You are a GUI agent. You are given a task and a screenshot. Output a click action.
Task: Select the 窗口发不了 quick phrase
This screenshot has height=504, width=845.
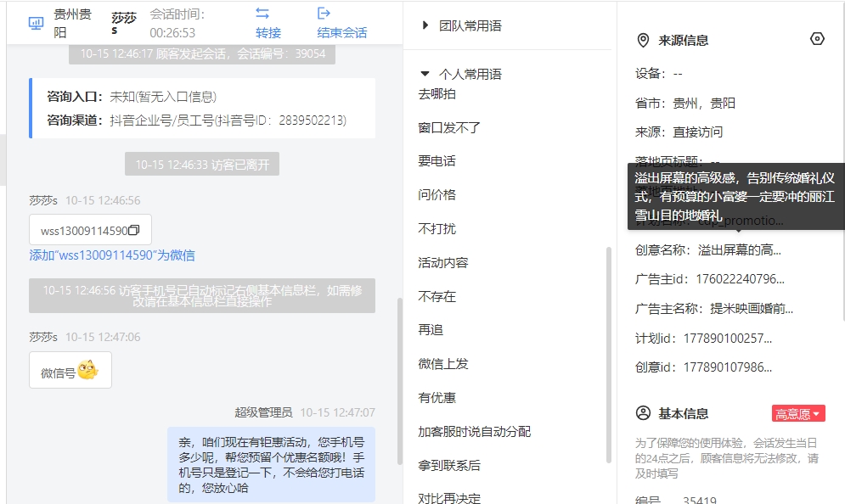(x=449, y=127)
